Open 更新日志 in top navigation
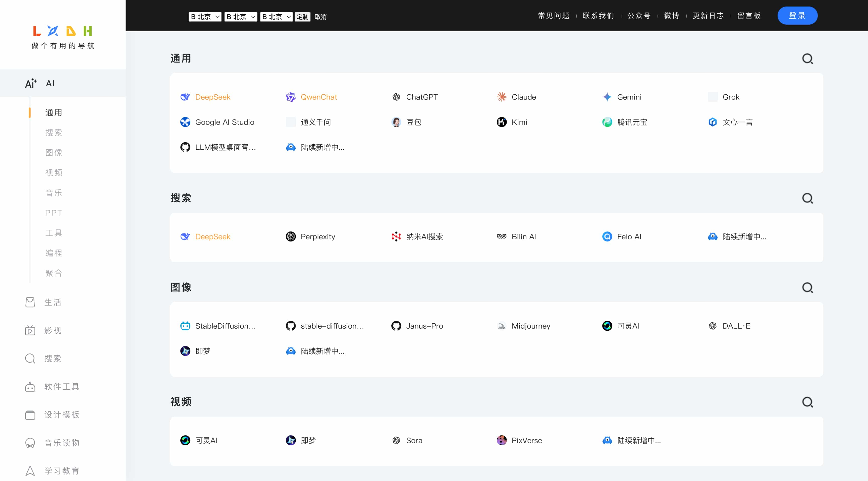 pyautogui.click(x=708, y=16)
